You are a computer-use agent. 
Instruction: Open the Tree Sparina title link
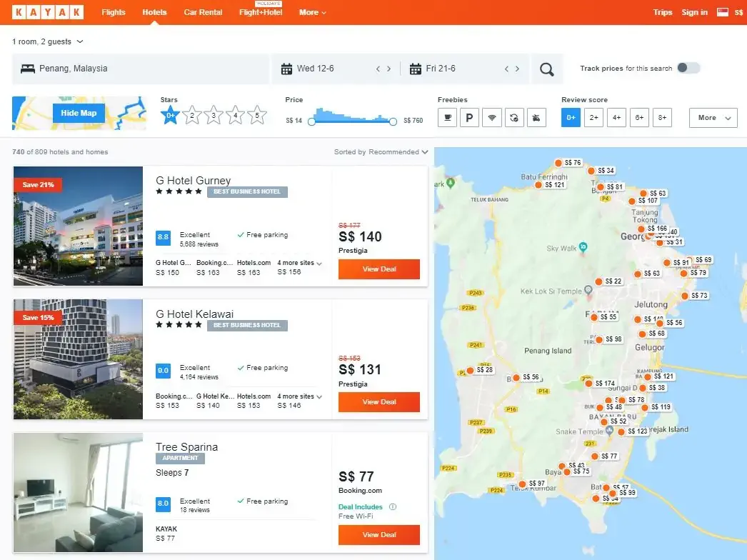[187, 447]
